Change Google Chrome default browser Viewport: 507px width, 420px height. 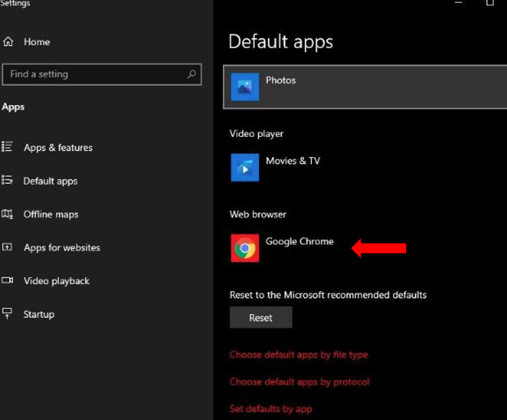[x=282, y=248]
